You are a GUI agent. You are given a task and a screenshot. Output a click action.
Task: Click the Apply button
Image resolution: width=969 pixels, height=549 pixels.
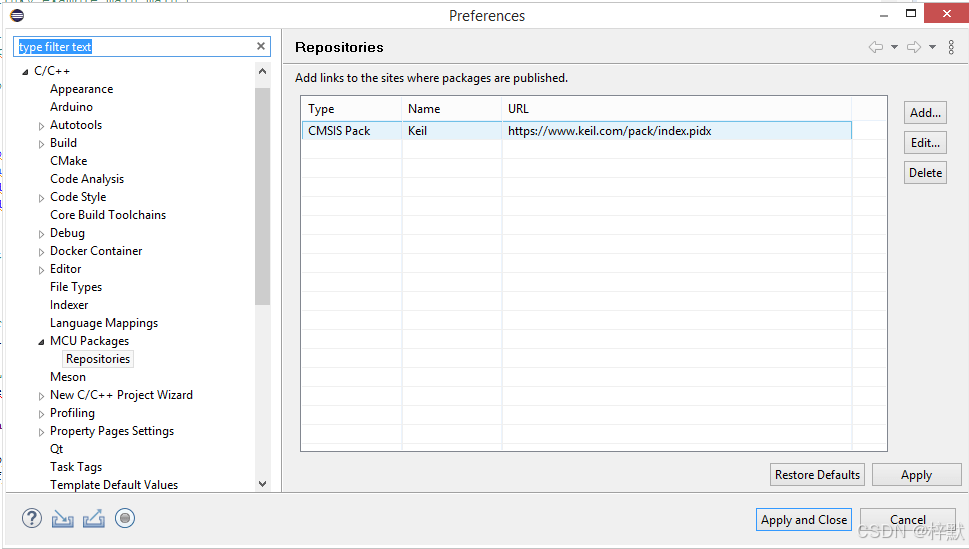click(x=916, y=475)
